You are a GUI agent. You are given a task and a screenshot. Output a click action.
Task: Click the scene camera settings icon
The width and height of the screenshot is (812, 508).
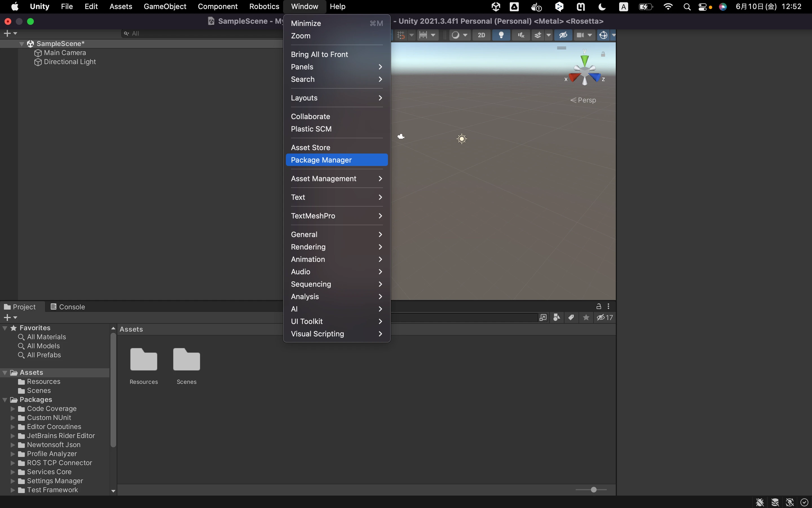(580, 35)
